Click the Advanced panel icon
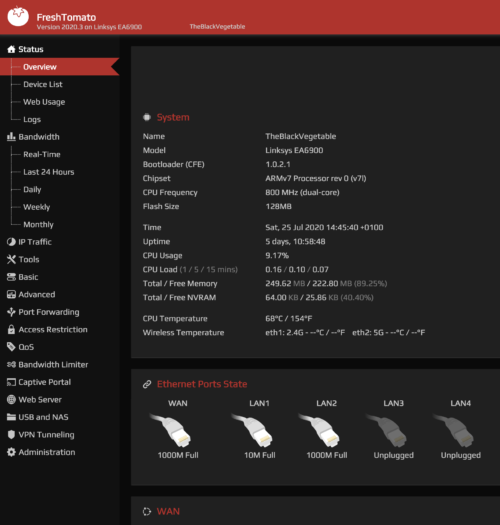Viewport: 500px width, 525px height. pos(11,294)
